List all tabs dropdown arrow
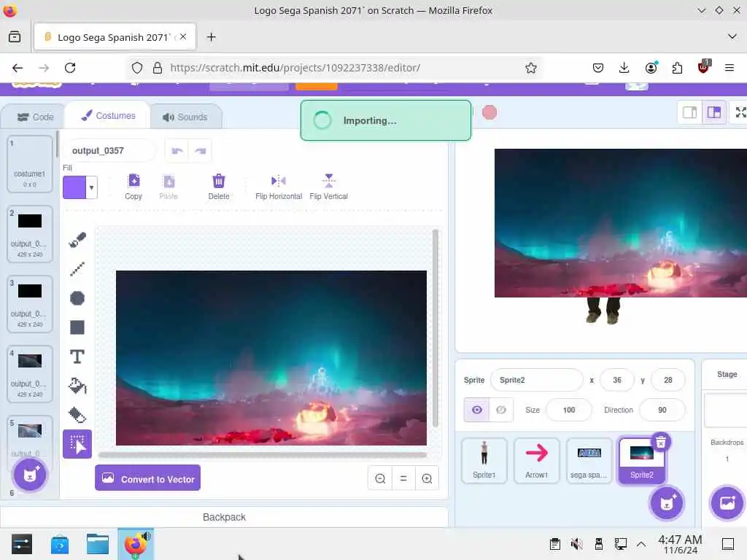This screenshot has height=560, width=747. pyautogui.click(x=732, y=36)
